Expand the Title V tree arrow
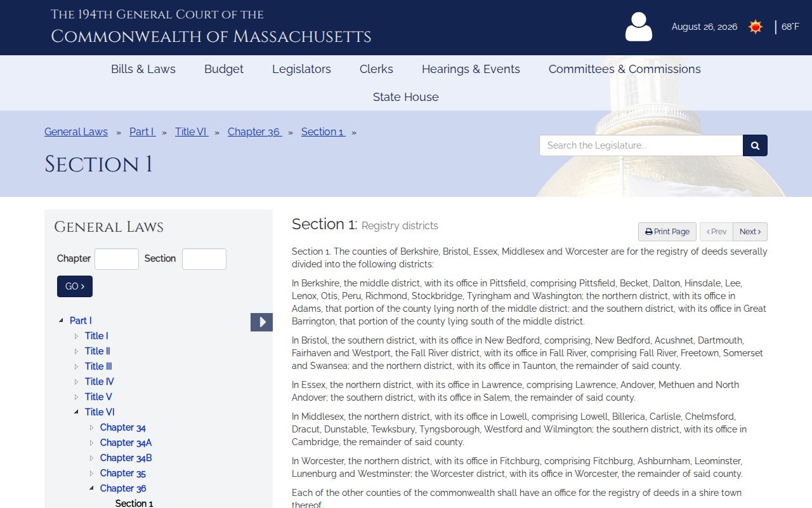This screenshot has height=508, width=812. pos(76,397)
